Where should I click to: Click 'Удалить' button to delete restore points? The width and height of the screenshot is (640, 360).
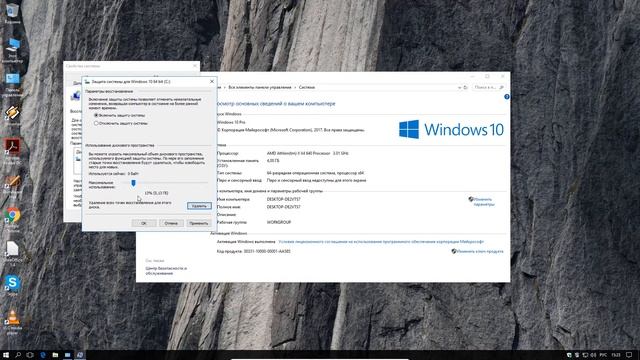[199, 206]
